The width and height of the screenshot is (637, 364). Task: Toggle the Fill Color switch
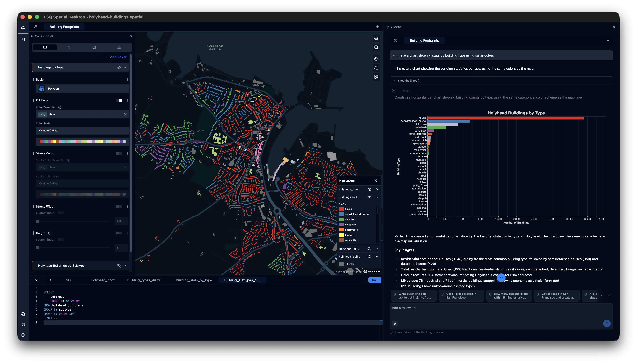coord(119,101)
